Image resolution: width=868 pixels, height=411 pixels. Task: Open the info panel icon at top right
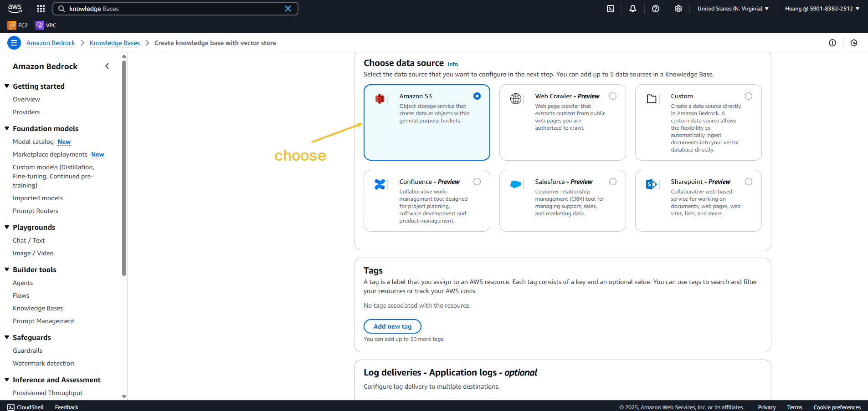(x=832, y=43)
